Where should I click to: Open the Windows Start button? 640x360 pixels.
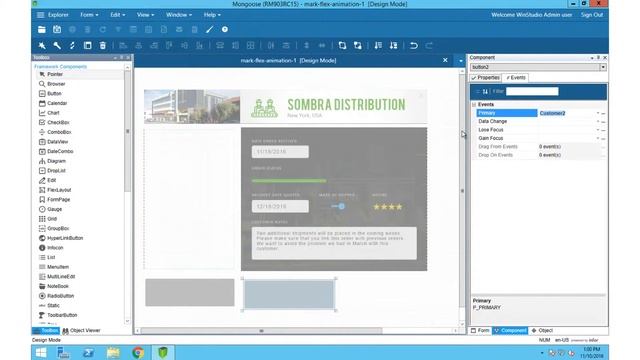pos(40,352)
